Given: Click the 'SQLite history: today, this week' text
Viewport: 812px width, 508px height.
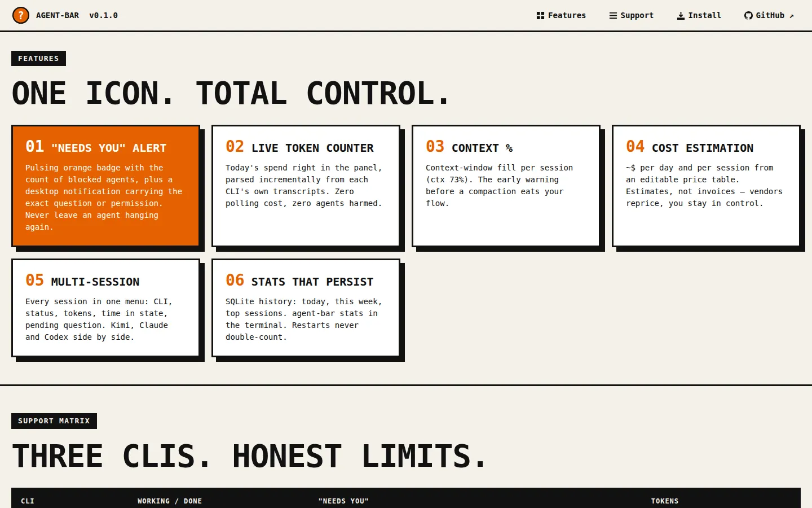Looking at the screenshot, I should click(x=304, y=319).
